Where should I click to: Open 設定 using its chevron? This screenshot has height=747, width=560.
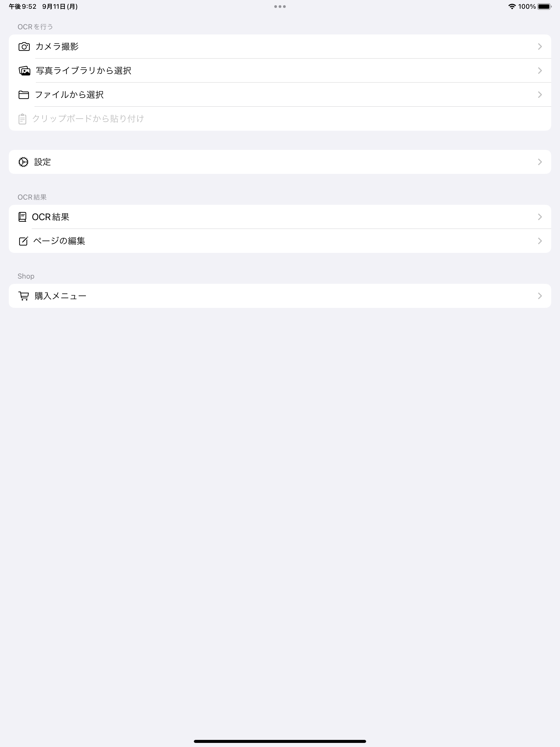539,162
